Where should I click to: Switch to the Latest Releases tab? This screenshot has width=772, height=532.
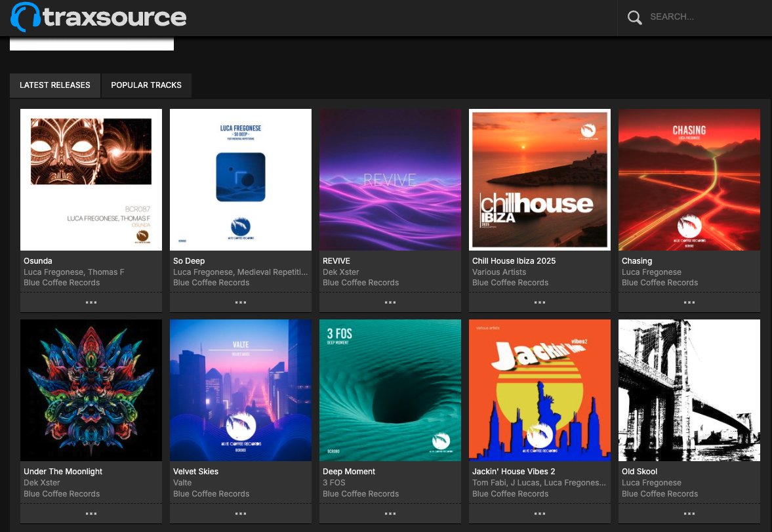tap(55, 85)
